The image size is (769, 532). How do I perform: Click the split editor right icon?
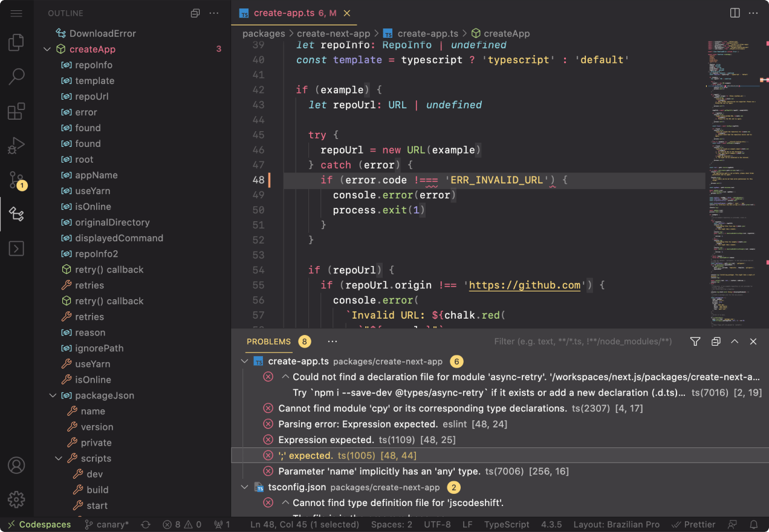735,13
